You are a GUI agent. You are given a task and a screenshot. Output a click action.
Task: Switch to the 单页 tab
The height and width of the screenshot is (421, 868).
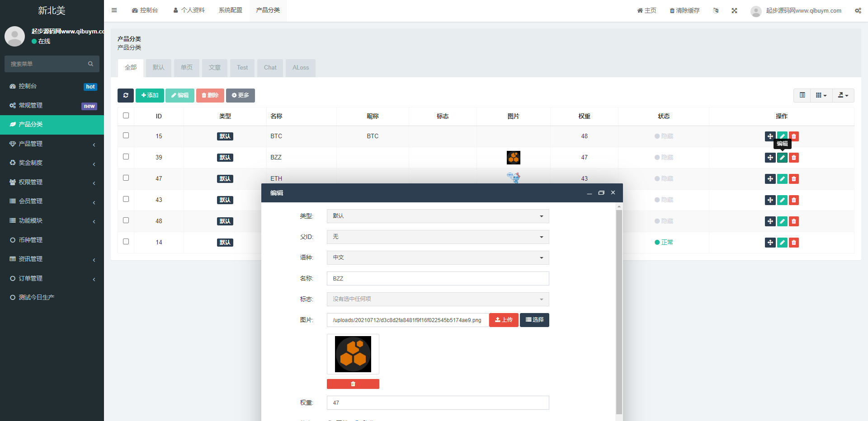coord(187,68)
